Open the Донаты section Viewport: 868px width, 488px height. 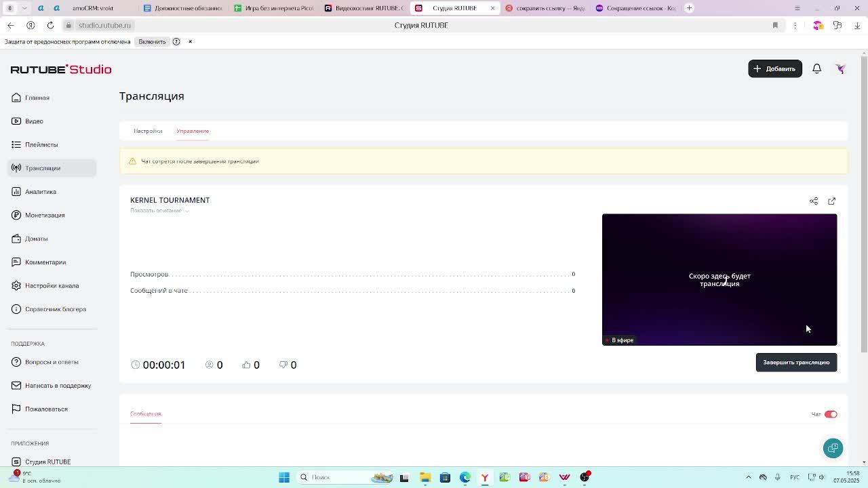click(36, 239)
